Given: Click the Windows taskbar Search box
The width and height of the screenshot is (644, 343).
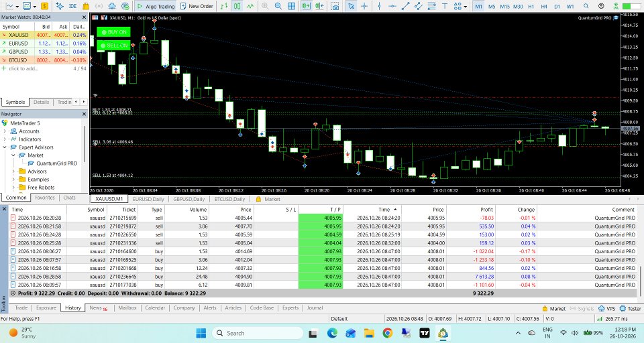Looking at the screenshot, I should 258,333.
